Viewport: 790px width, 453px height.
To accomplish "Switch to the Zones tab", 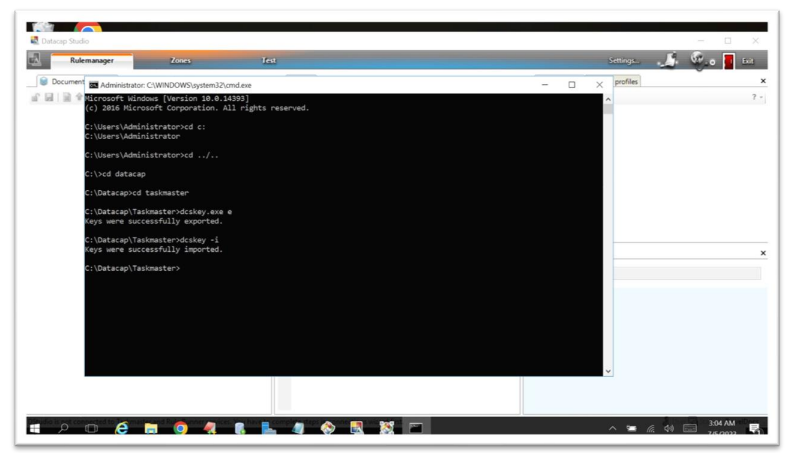I will coord(180,60).
